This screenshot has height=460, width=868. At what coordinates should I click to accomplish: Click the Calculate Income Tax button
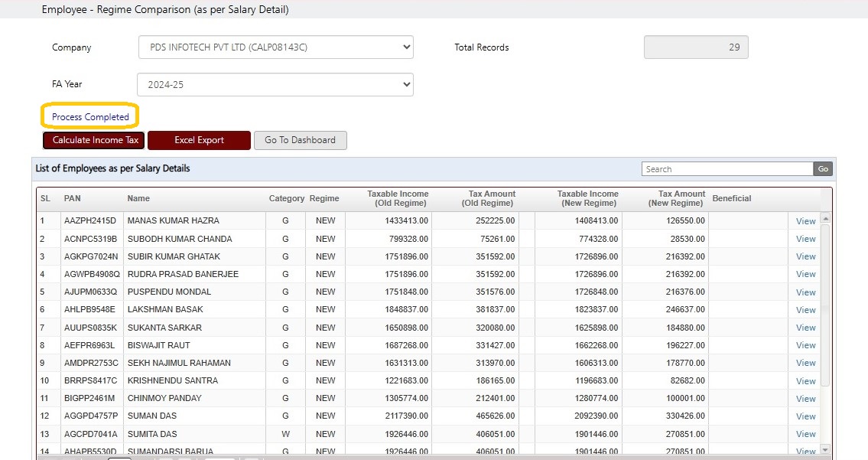93,140
